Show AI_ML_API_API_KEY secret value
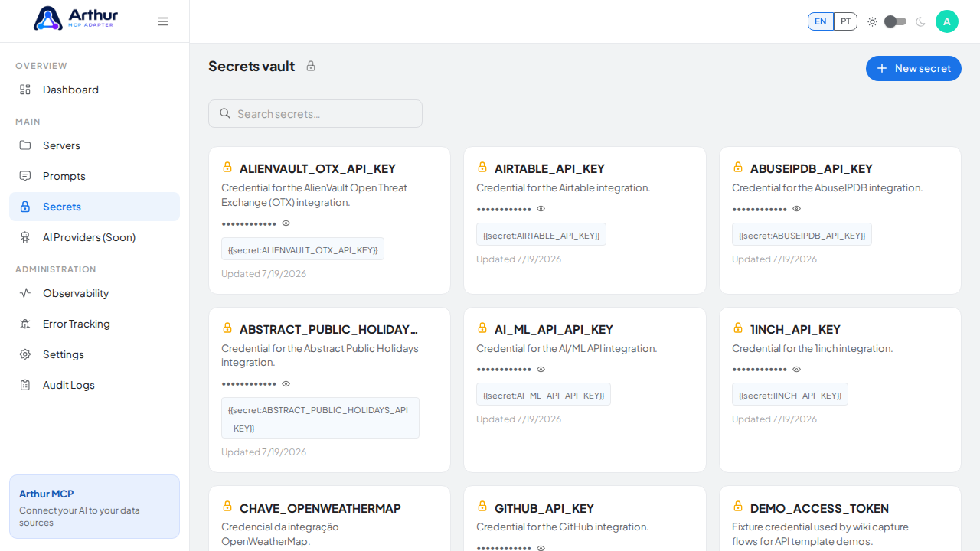 click(x=541, y=370)
